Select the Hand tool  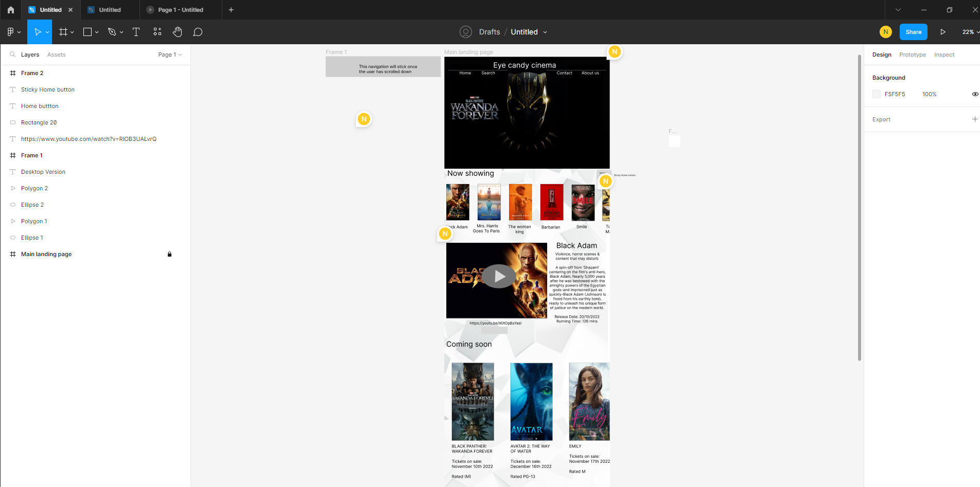tap(177, 32)
